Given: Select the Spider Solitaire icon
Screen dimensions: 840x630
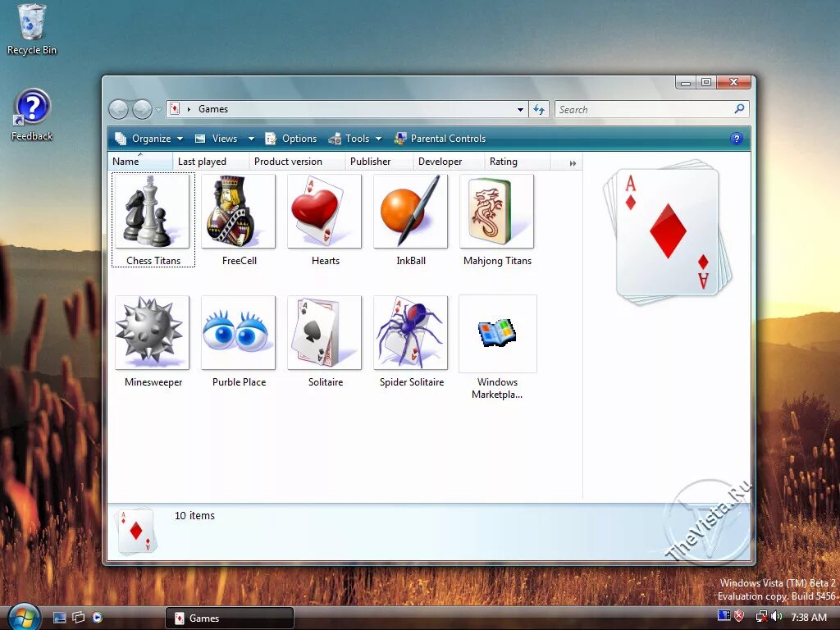Looking at the screenshot, I should 410,333.
